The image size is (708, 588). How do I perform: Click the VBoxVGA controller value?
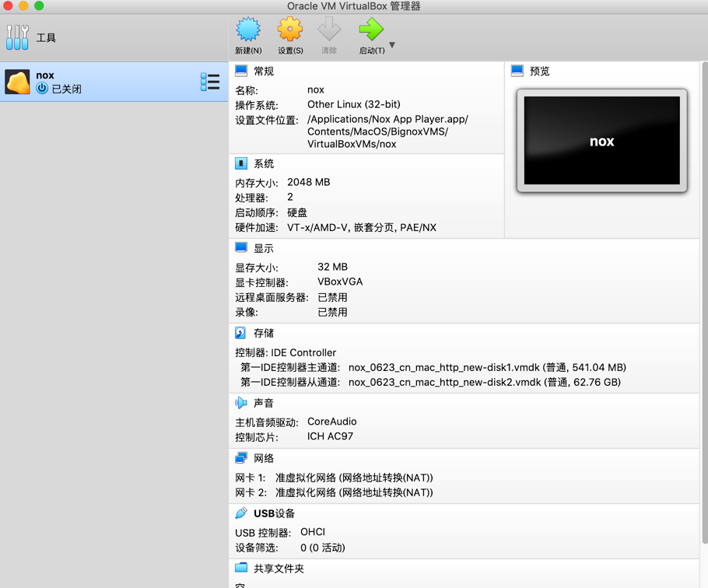point(340,282)
